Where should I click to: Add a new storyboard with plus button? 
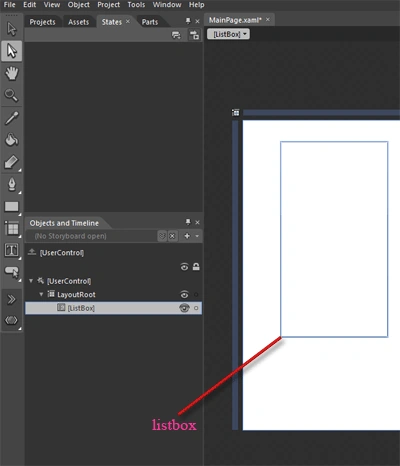click(x=187, y=236)
